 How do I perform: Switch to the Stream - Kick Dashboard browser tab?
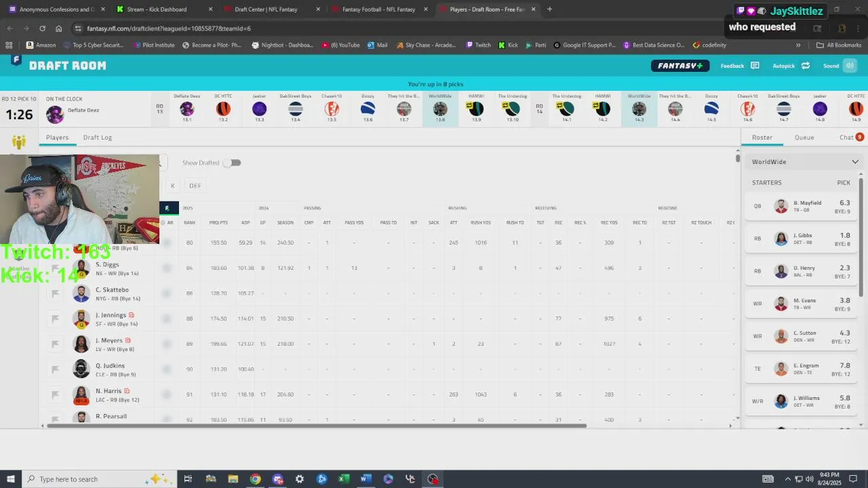pos(165,9)
